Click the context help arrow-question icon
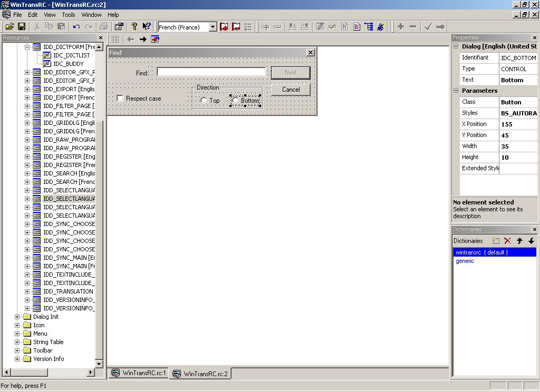Viewport: 540px width, 392px height. tap(147, 26)
